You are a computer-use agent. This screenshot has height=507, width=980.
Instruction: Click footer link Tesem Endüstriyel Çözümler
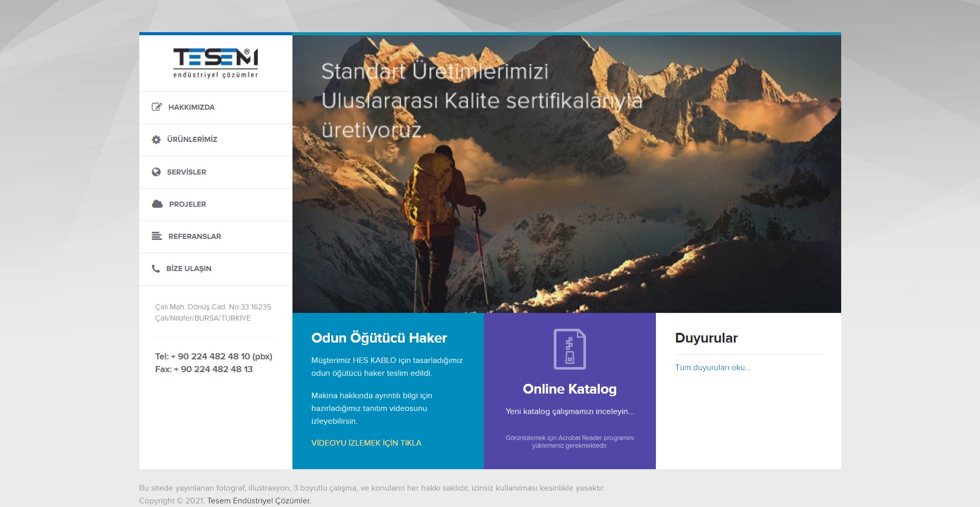click(x=259, y=501)
